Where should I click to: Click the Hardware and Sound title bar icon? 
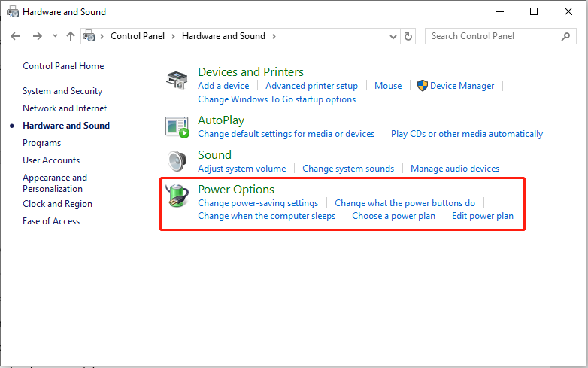pyautogui.click(x=13, y=12)
